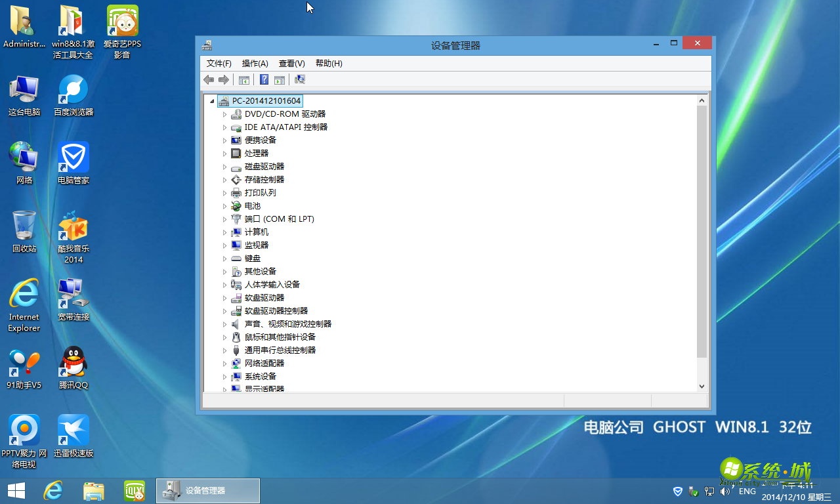Screen dimensions: 840x504
Task: Select the 处理器 tree item
Action: pos(256,153)
